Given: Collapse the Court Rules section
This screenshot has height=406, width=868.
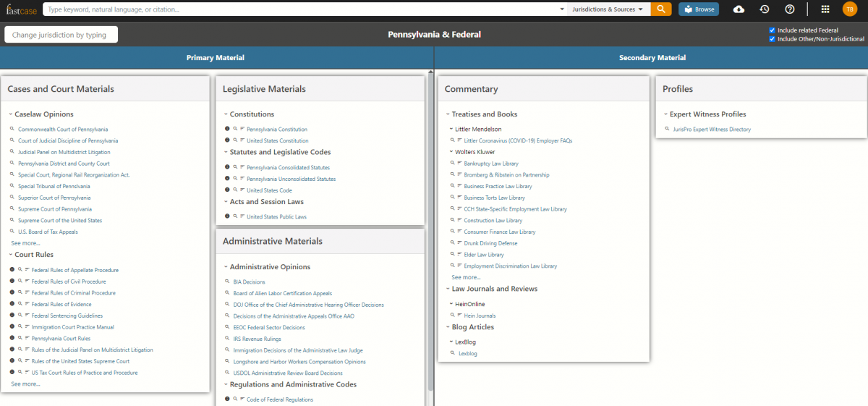Looking at the screenshot, I should [x=11, y=255].
